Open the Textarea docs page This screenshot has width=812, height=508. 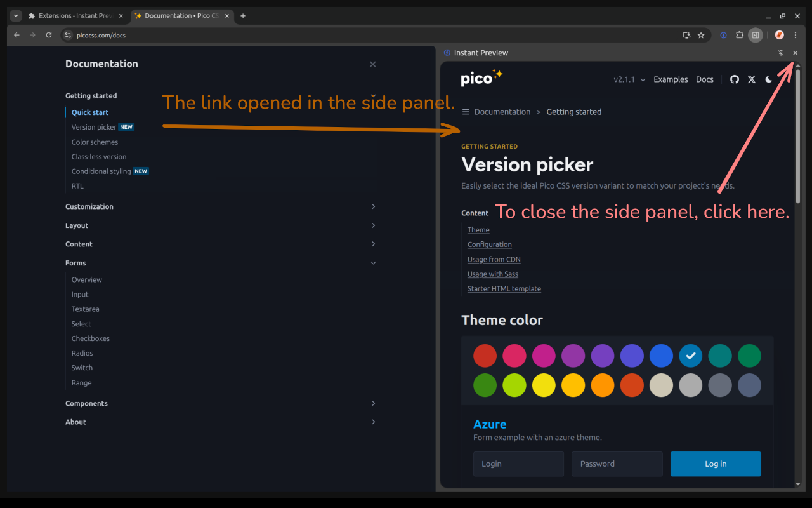coord(86,309)
